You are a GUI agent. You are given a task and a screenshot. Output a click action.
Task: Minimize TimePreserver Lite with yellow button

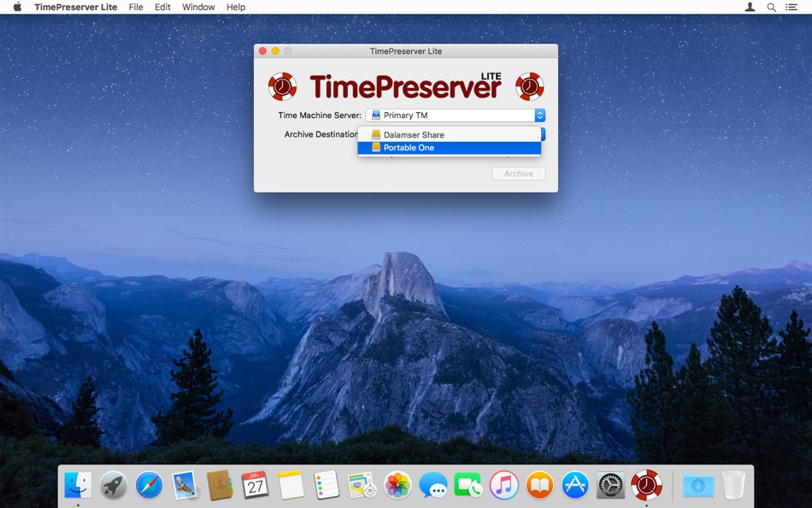(275, 50)
